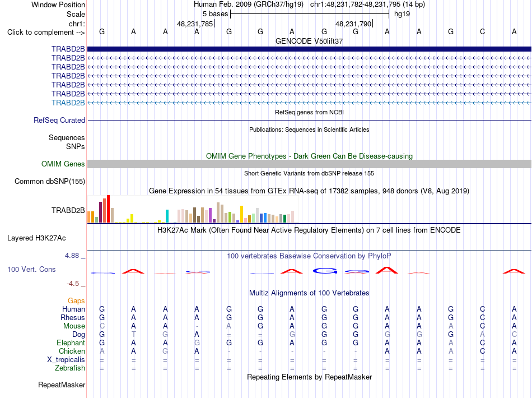Image resolution: width=532 pixels, height=398 pixels.
Task: Open the GTEx Gene Expression track title
Action: pos(309,191)
